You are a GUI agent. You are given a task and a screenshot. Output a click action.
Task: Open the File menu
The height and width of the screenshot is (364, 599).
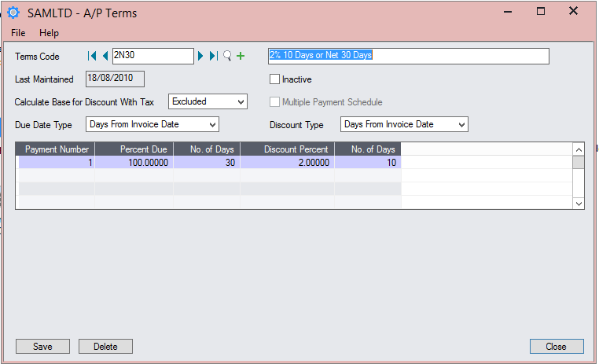18,33
